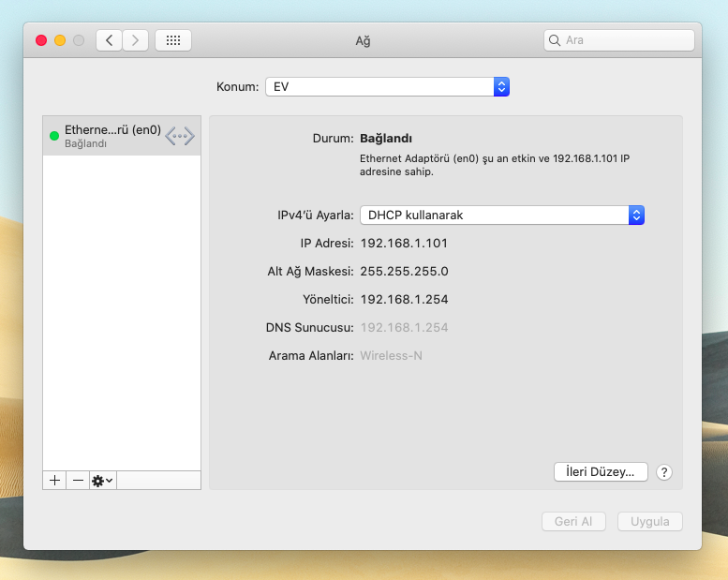
Task: Click the forward navigation arrow
Action: tap(136, 40)
